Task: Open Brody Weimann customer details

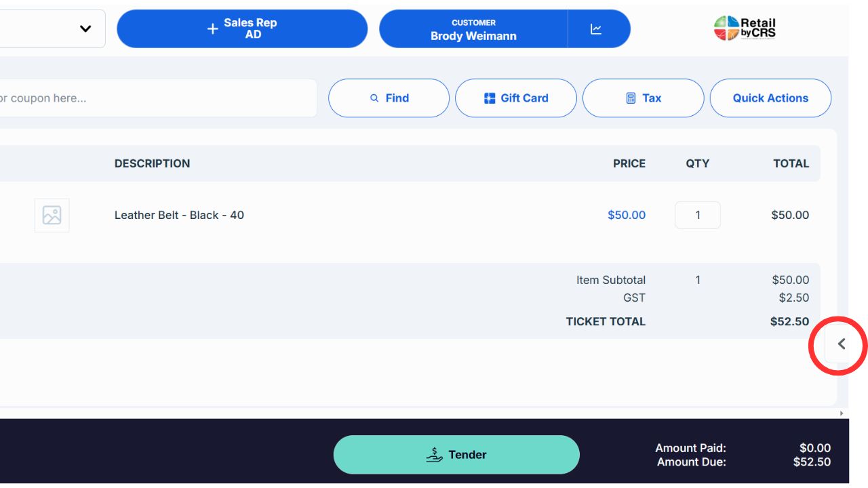Action: [x=473, y=29]
